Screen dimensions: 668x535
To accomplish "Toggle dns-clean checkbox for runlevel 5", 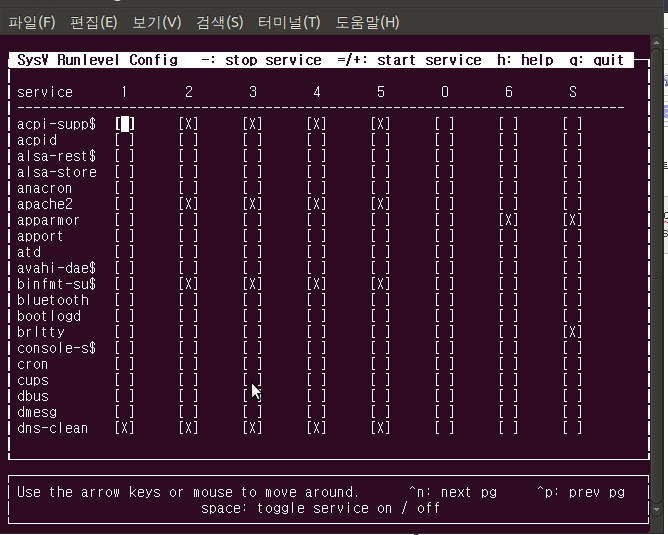I will tap(380, 428).
